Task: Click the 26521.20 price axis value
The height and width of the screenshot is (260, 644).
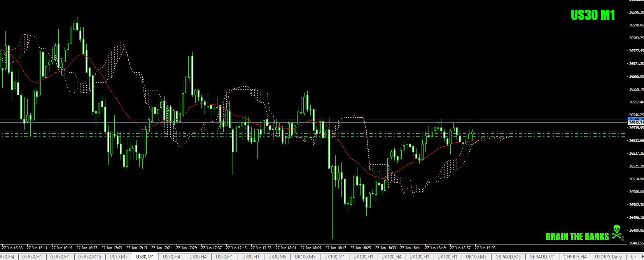Action: point(636,166)
